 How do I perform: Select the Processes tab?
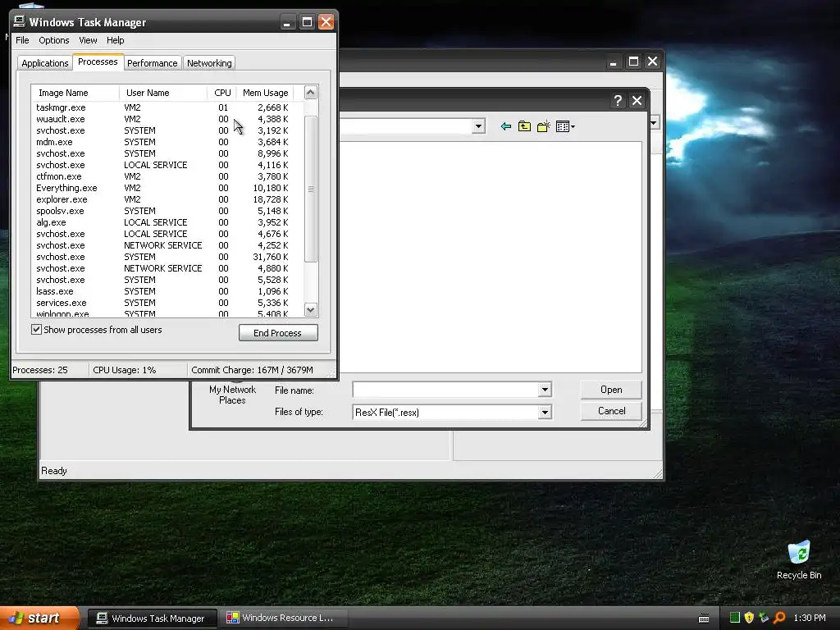98,62
